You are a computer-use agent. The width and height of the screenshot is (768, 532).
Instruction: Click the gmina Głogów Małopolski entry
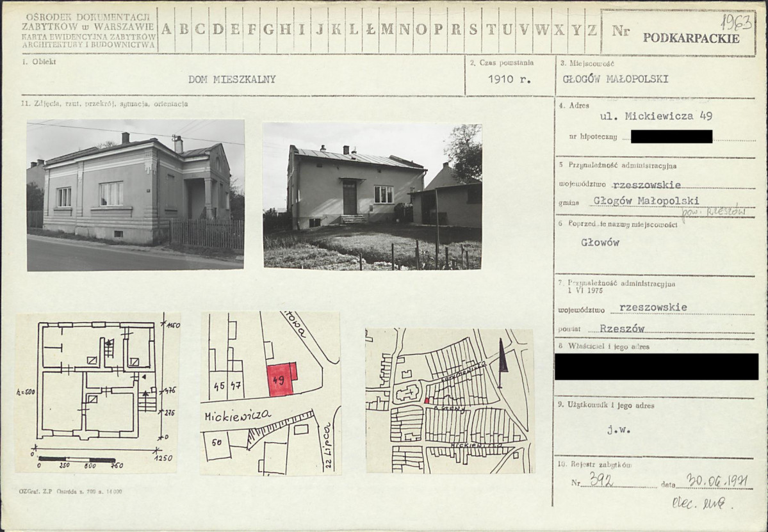point(646,200)
